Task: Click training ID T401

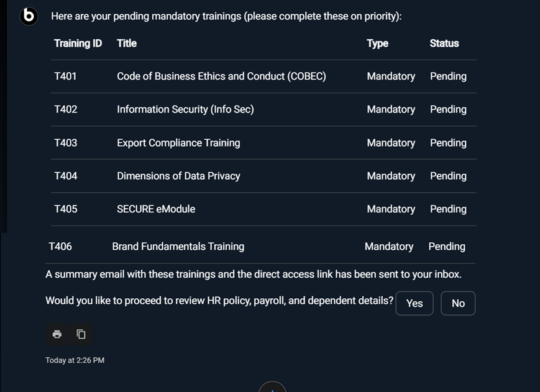Action: click(65, 76)
